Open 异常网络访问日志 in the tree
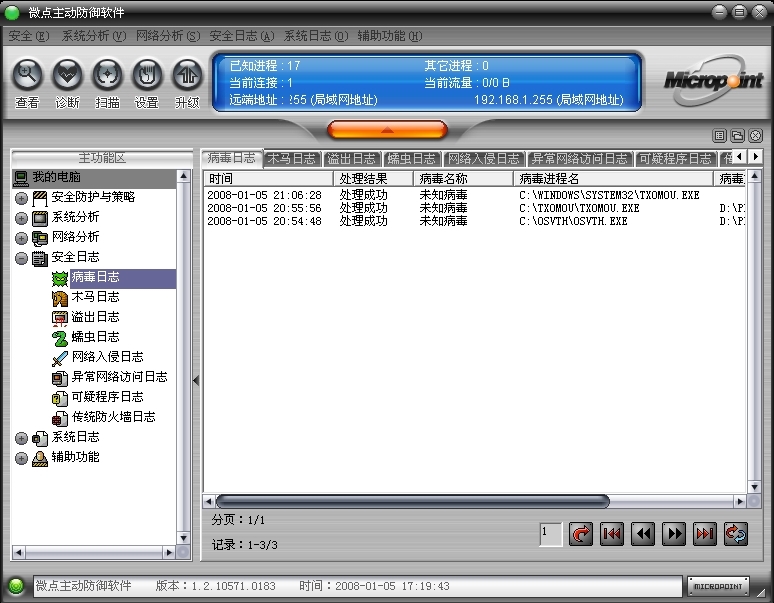Image resolution: width=774 pixels, height=603 pixels. 119,377
